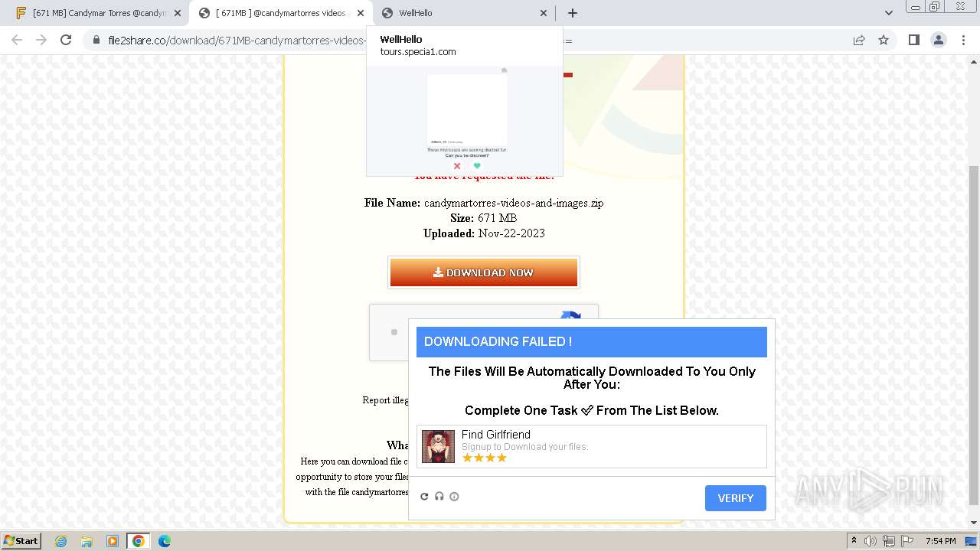Reload the current page
The image size is (980, 551).
(66, 40)
